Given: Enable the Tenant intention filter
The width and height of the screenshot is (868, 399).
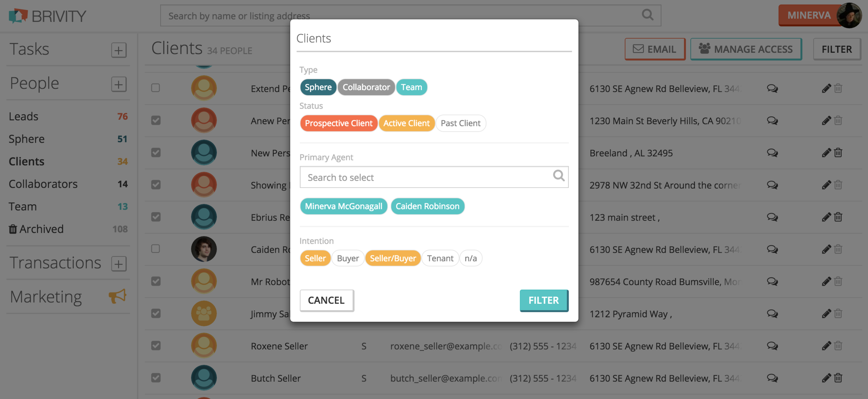Looking at the screenshot, I should 440,258.
